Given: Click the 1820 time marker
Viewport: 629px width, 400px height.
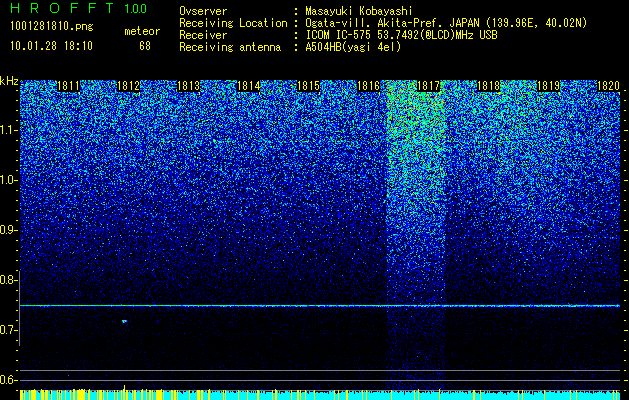Looking at the screenshot, I should [608, 86].
